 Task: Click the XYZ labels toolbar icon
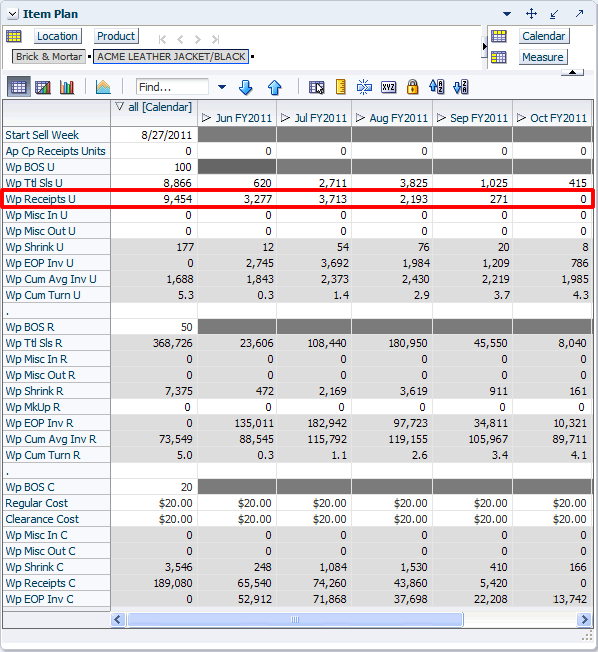(x=388, y=87)
